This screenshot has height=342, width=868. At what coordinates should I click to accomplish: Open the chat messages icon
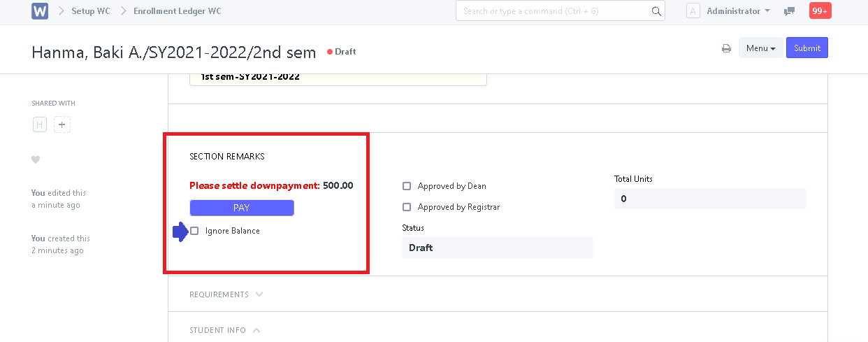click(x=789, y=11)
